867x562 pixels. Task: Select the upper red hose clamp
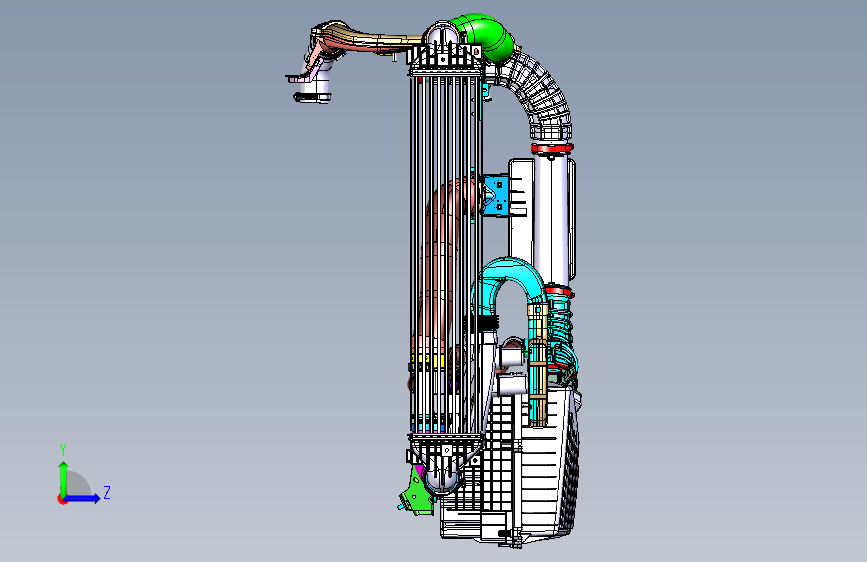551,148
